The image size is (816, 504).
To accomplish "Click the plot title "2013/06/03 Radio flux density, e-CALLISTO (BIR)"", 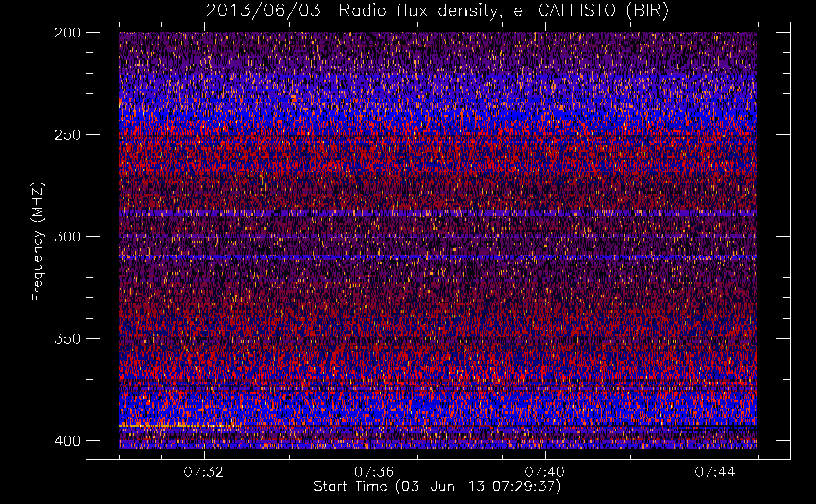I will click(437, 10).
